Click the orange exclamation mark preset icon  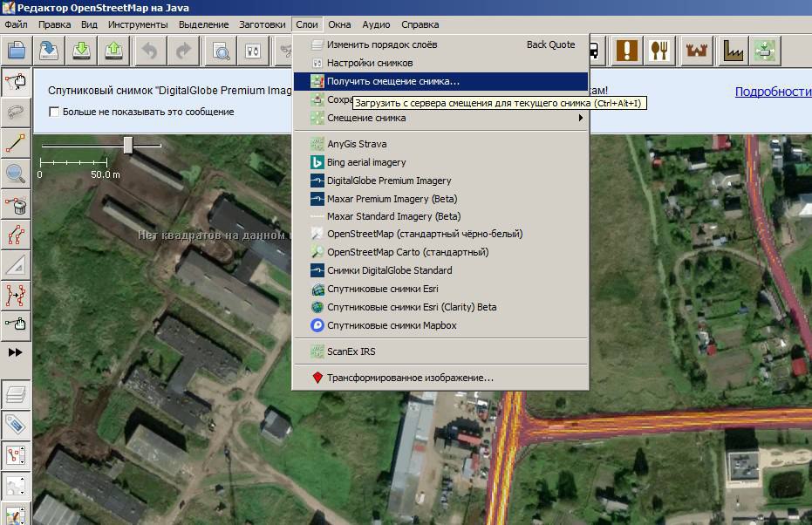click(x=626, y=51)
